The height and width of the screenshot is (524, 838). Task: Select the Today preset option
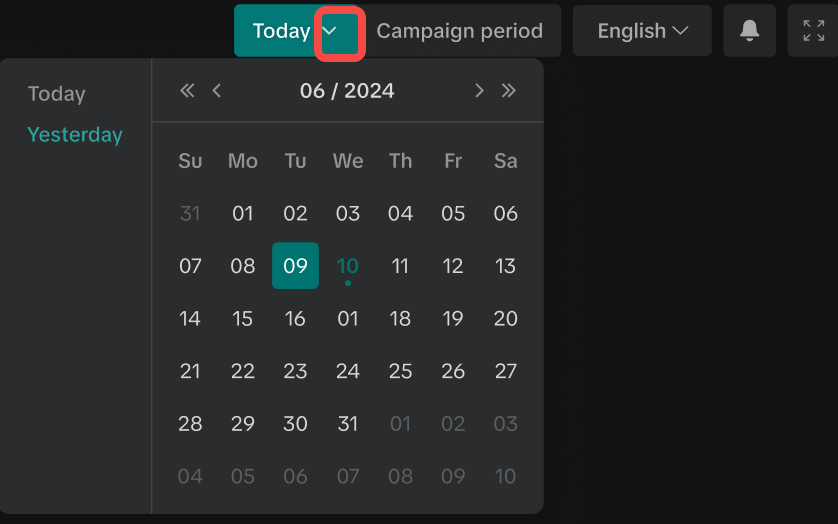tap(57, 94)
